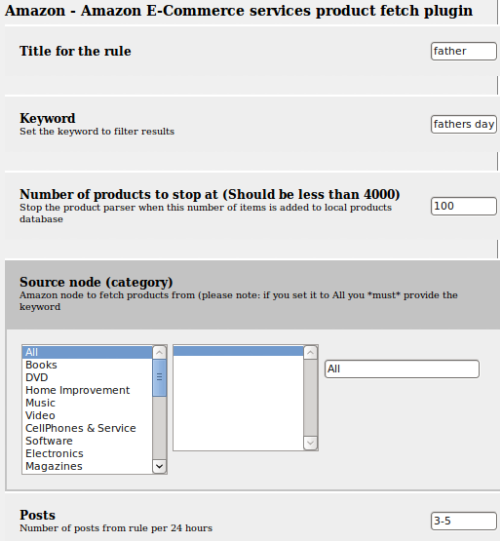
Task: Click the subcategory list scroll down arrow
Action: coord(310,443)
